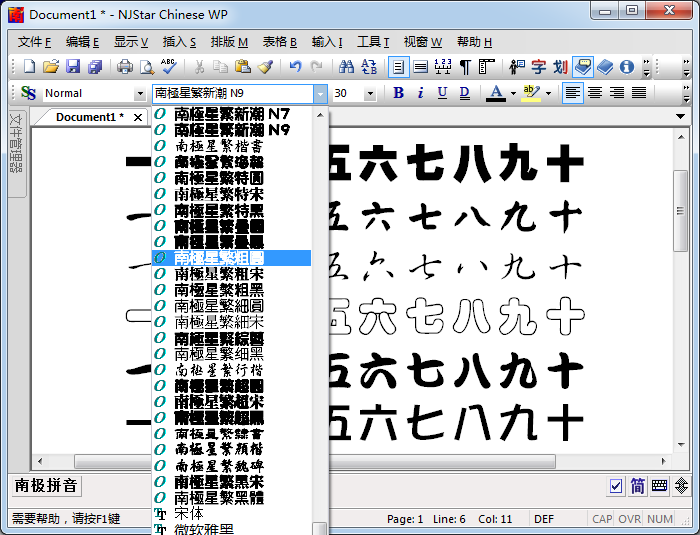Viewport: 700px width, 535px height.
Task: Click the Save All icon
Action: tap(95, 67)
